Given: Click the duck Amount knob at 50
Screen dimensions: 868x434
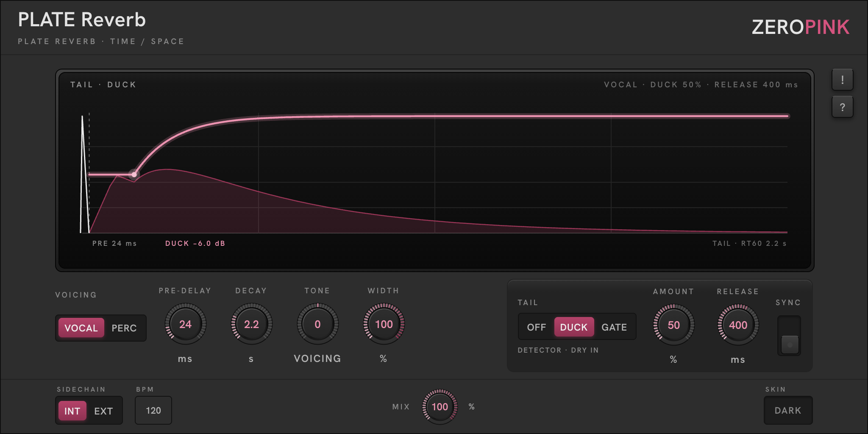Looking at the screenshot, I should pos(673,325).
